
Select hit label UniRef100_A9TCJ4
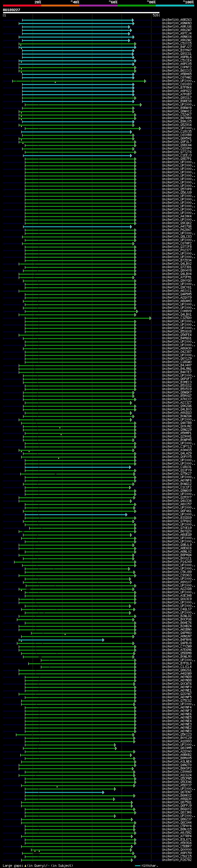177,33
